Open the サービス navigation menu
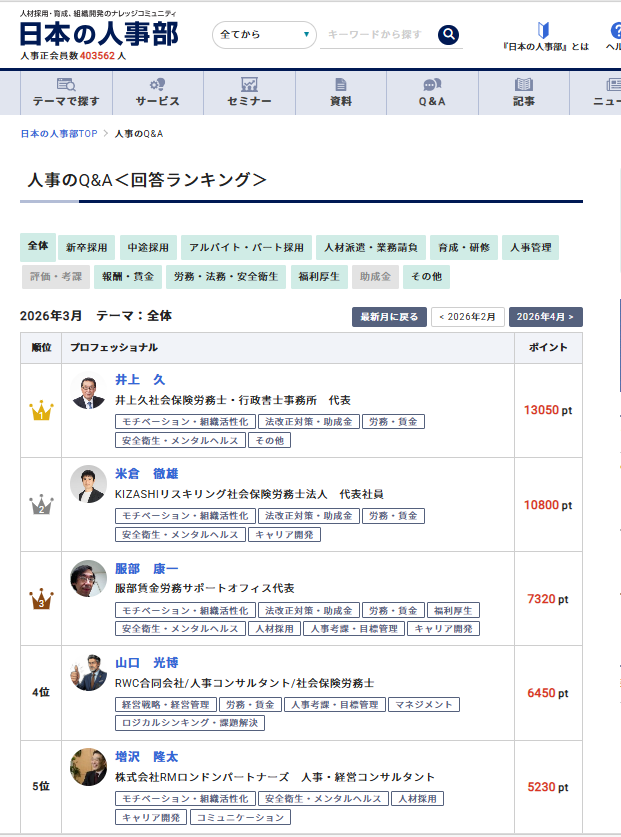The image size is (621, 837). click(x=157, y=93)
